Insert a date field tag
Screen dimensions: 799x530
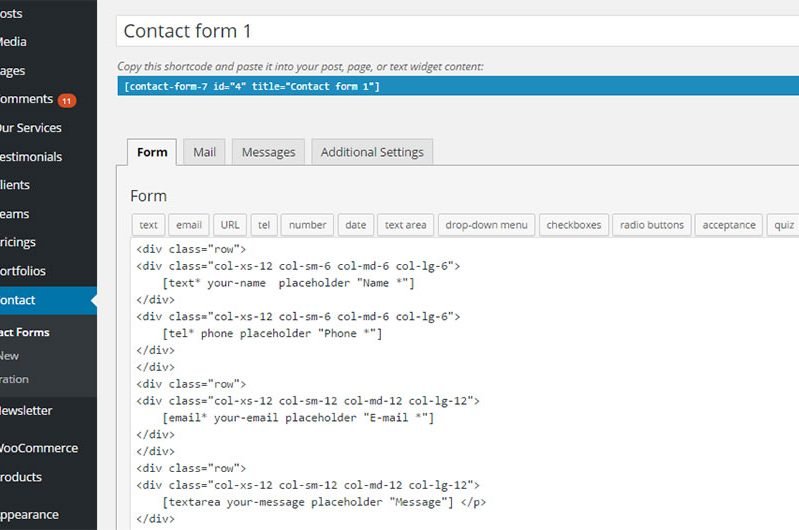(356, 225)
